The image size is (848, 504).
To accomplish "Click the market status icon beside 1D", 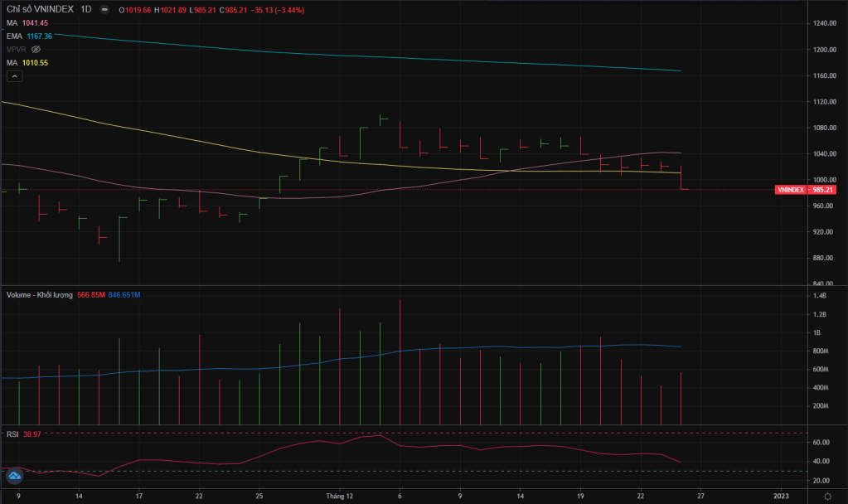I will point(103,10).
